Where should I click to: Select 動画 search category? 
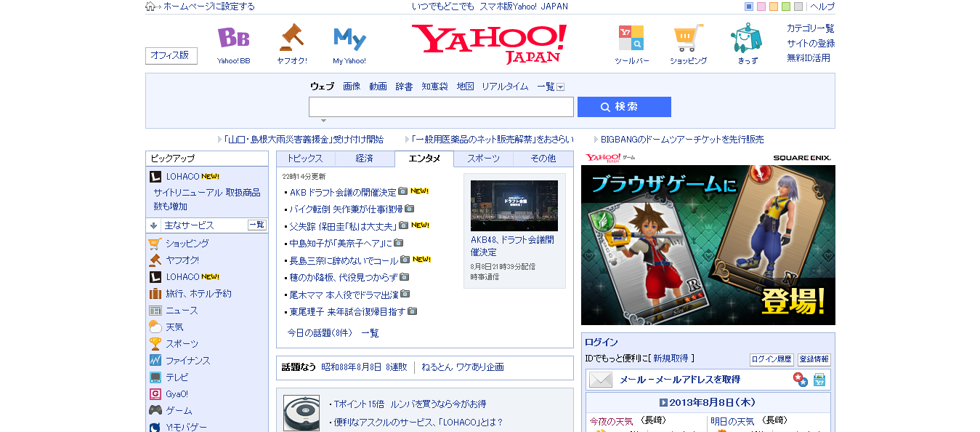[378, 87]
